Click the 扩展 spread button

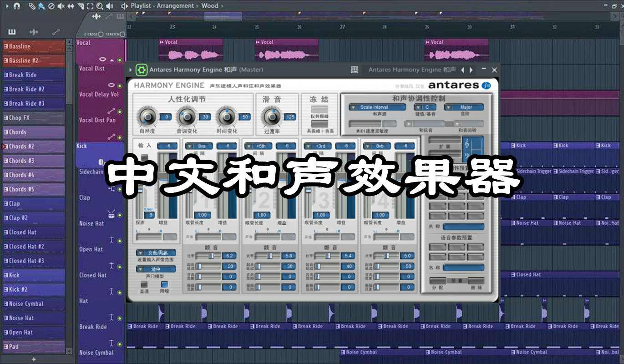click(x=445, y=140)
